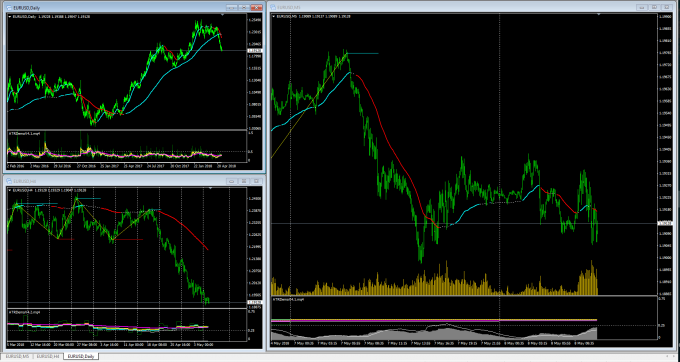Close the EURUSD,Daily chart window
680x362 pixels.
[x=257, y=8]
